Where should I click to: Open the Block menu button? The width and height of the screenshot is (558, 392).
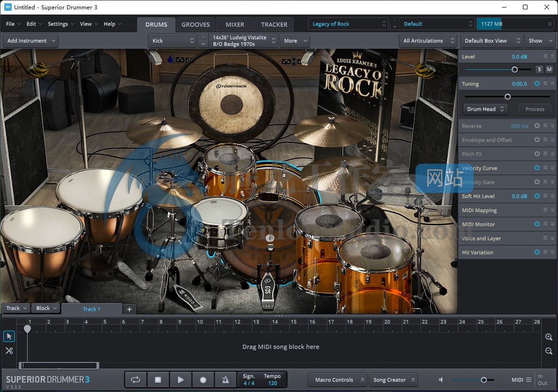46,308
